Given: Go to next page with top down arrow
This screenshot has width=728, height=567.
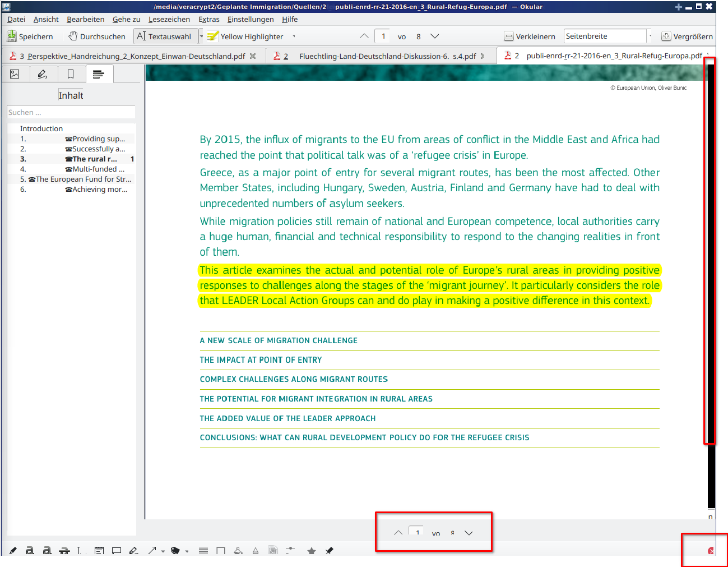Looking at the screenshot, I should 434,36.
